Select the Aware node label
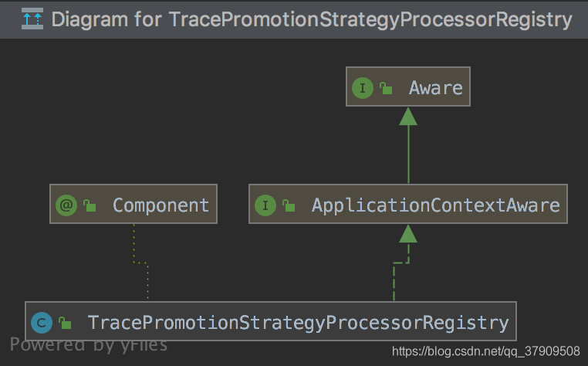This screenshot has height=366, width=588. (x=435, y=89)
